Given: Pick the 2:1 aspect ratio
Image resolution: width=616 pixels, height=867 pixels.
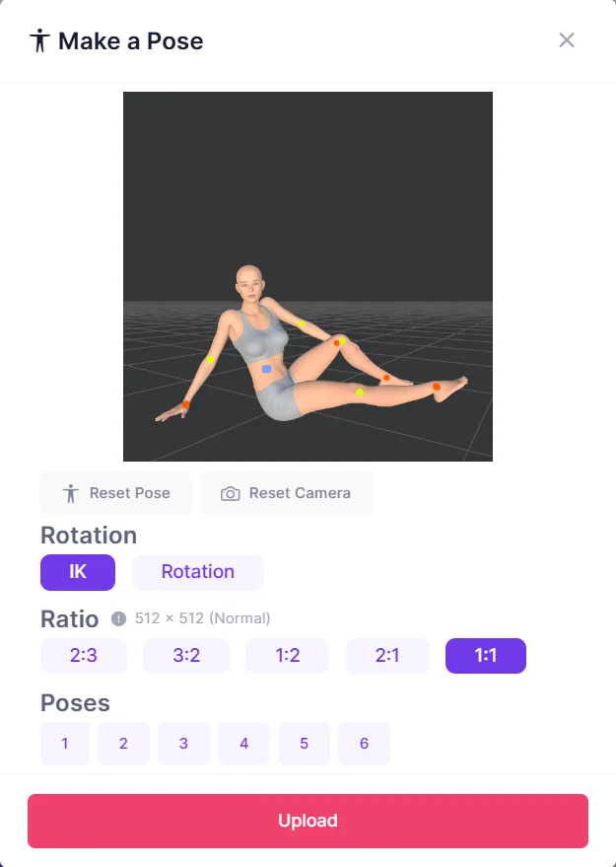Looking at the screenshot, I should tap(387, 655).
